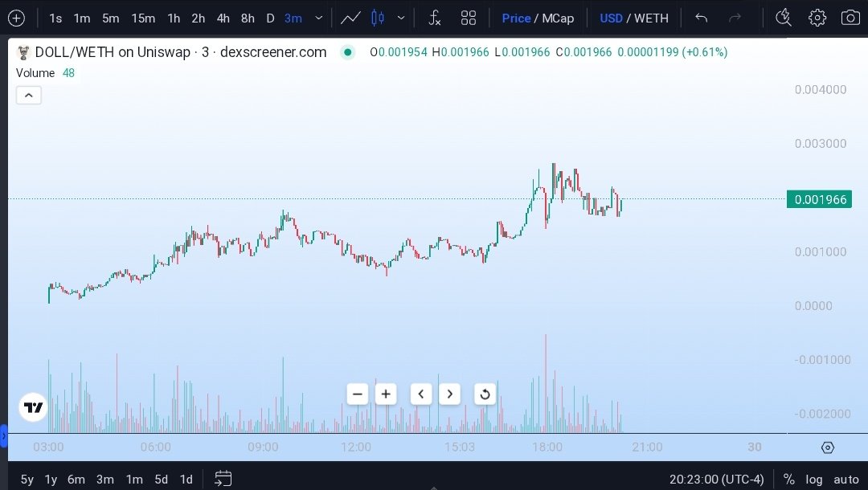Zoom out with the minus button

click(358, 394)
